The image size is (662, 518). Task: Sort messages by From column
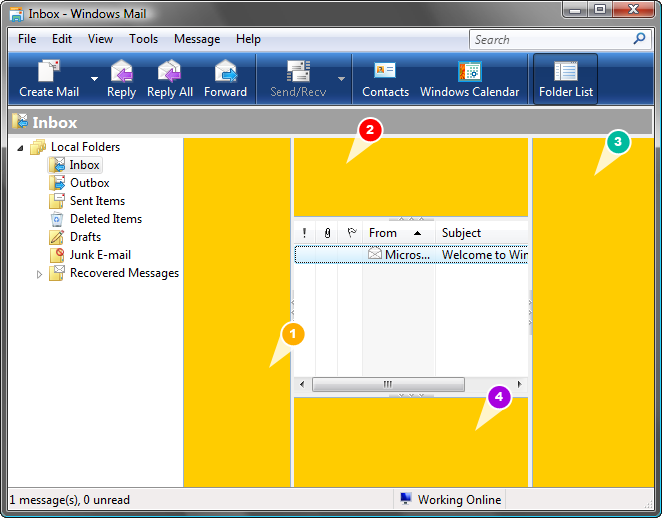tap(399, 233)
